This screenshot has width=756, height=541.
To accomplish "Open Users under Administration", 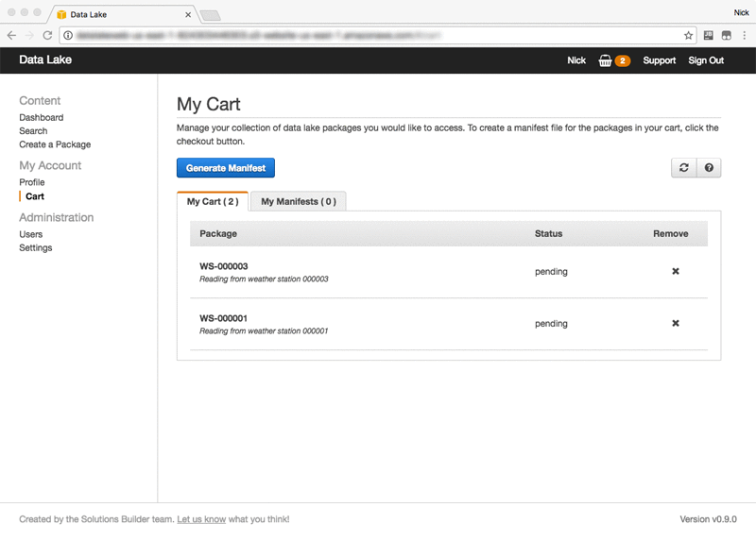I will 31,234.
